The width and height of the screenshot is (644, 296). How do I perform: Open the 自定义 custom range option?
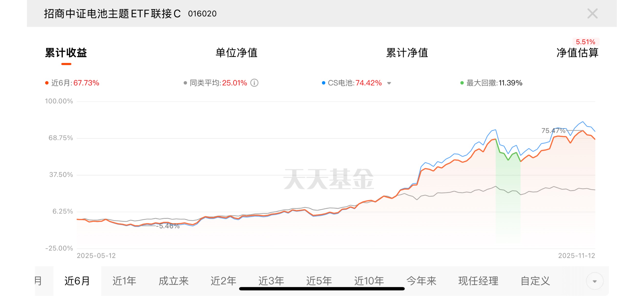[x=535, y=281]
